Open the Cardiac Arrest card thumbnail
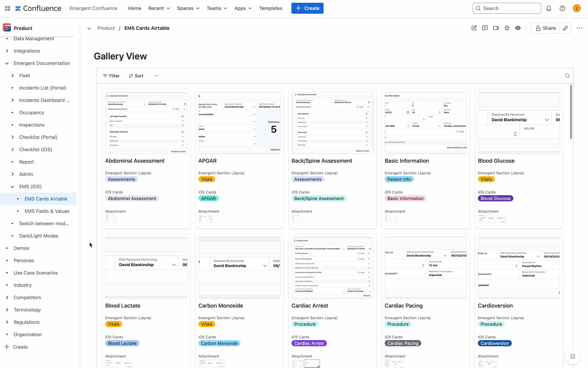The width and height of the screenshot is (588, 368). click(x=332, y=267)
